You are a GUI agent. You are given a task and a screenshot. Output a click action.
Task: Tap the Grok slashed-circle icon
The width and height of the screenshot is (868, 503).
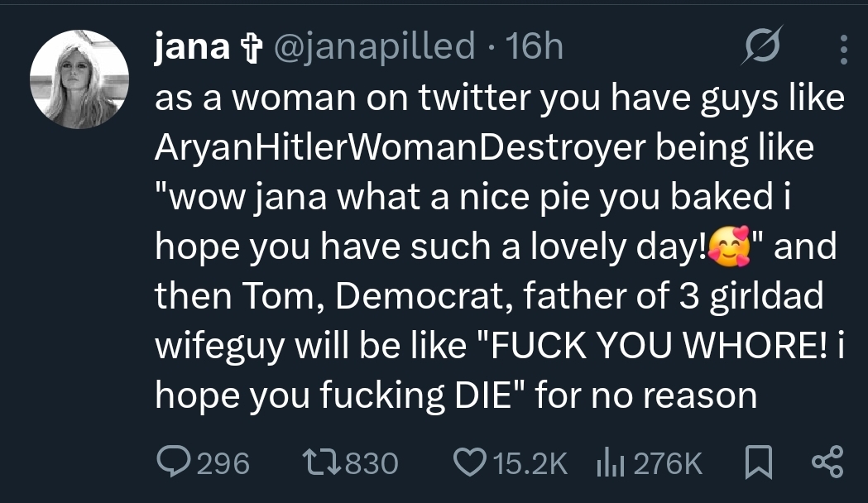click(x=761, y=49)
